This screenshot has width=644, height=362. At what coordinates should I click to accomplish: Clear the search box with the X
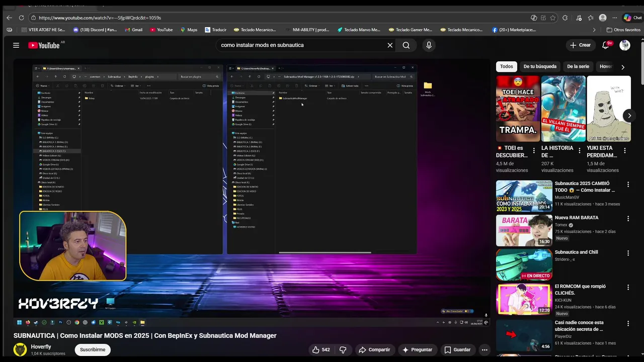pos(390,45)
